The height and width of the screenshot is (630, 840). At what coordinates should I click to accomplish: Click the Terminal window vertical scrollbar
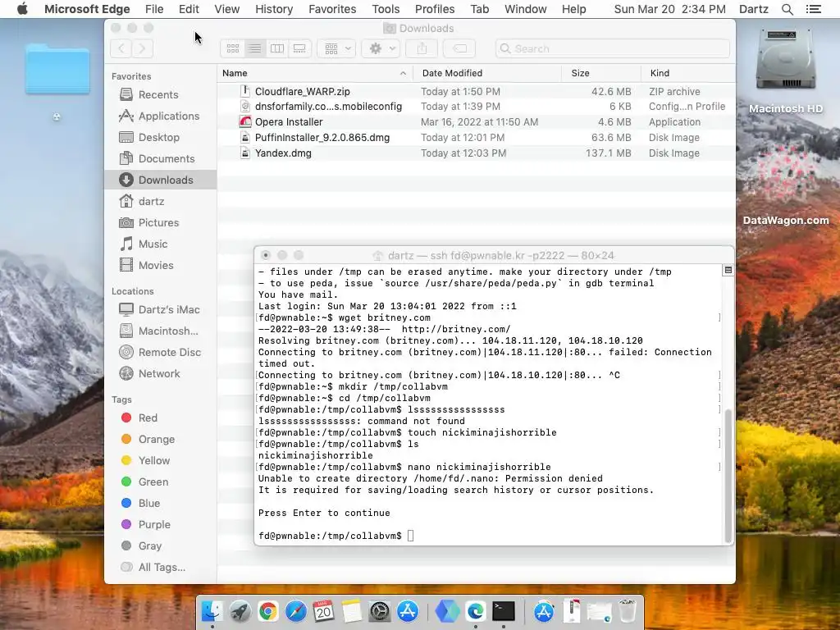pyautogui.click(x=728, y=477)
